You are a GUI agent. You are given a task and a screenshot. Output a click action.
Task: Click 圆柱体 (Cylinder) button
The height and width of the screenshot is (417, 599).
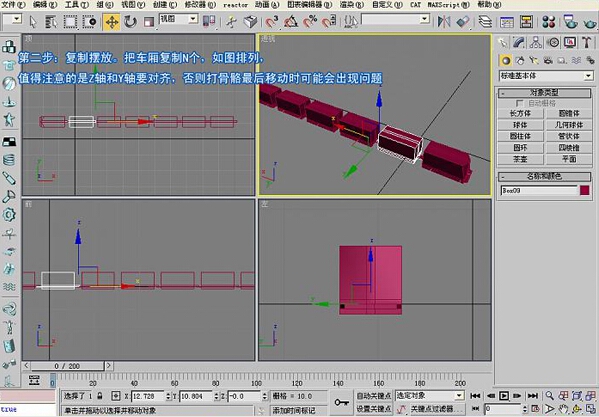click(520, 136)
